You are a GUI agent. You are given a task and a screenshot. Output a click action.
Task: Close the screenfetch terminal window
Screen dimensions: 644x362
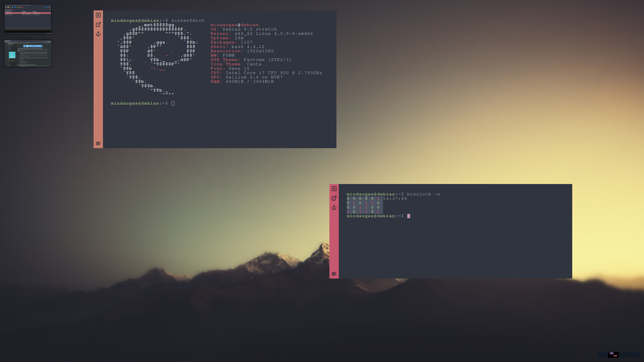point(98,15)
